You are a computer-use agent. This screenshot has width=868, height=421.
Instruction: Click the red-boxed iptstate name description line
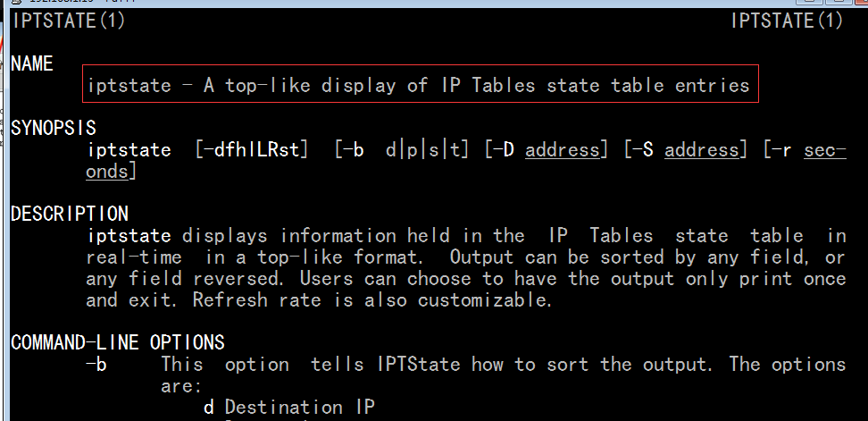tap(421, 84)
